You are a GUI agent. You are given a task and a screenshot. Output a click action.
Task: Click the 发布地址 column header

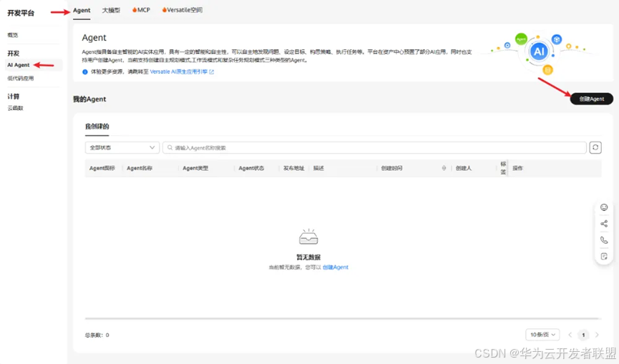pos(293,168)
